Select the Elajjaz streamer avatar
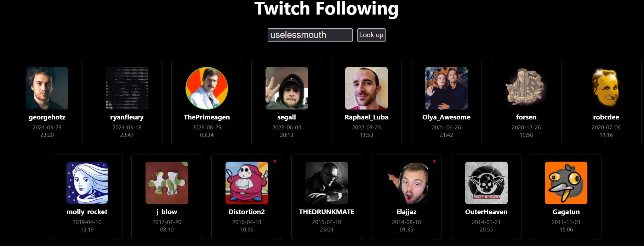Screen dimensions: 644x246 point(406,183)
